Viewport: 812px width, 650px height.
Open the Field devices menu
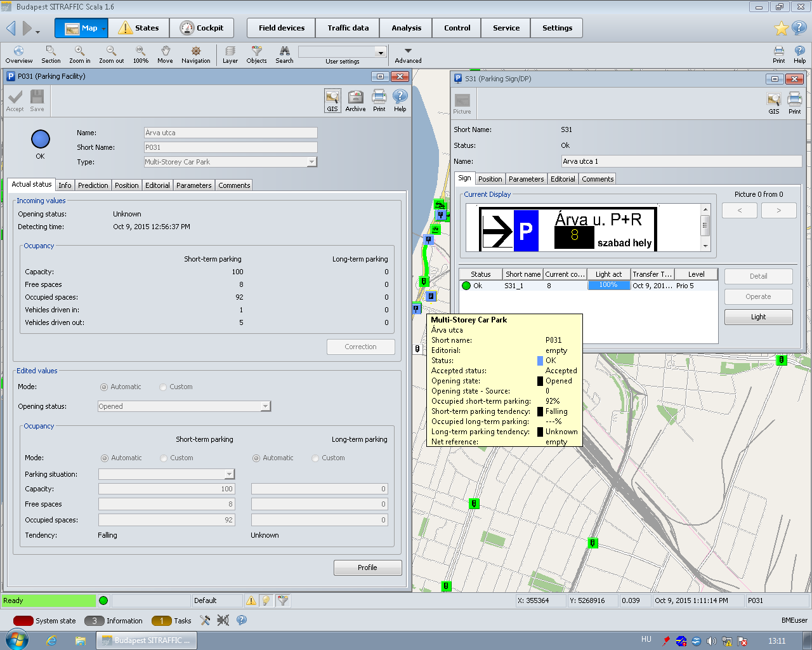click(x=282, y=28)
